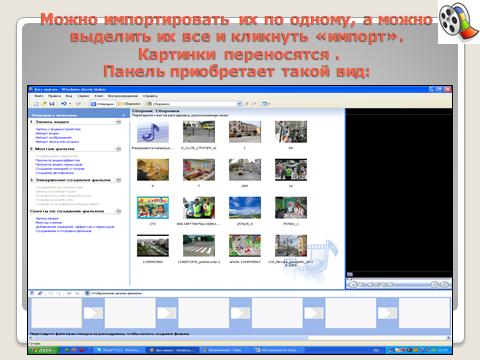This screenshot has height=360, width=480.
Task: Click the New Project blank page icon
Action: pyautogui.click(x=36, y=104)
